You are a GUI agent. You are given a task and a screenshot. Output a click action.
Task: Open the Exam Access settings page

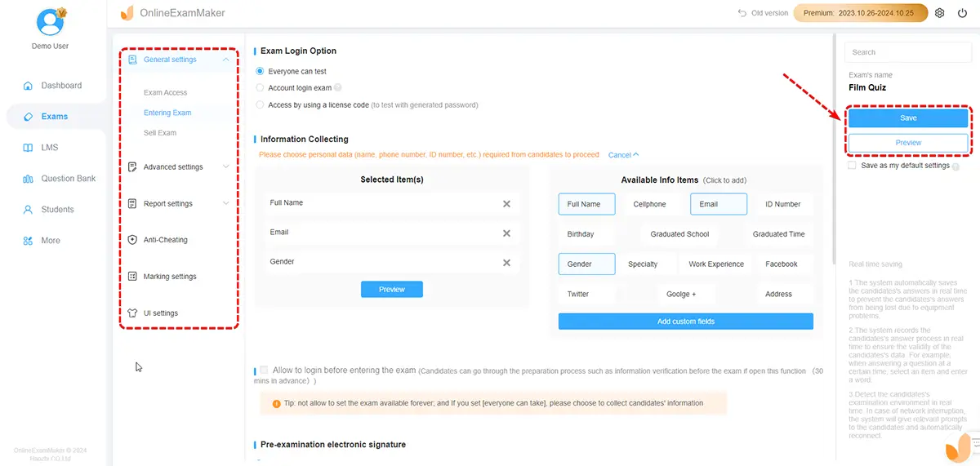pyautogui.click(x=165, y=93)
